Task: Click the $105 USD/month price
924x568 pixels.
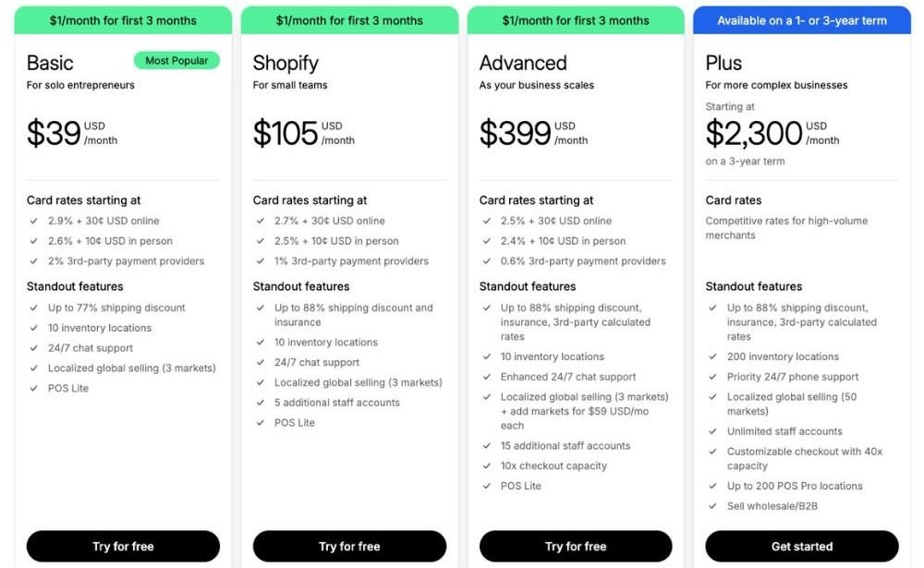Action: tap(303, 133)
